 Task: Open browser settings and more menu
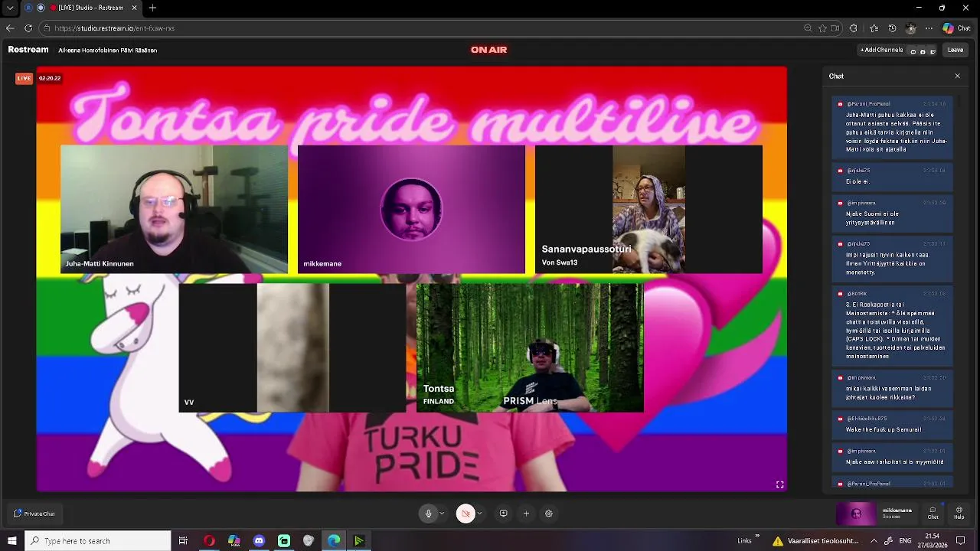tap(929, 28)
